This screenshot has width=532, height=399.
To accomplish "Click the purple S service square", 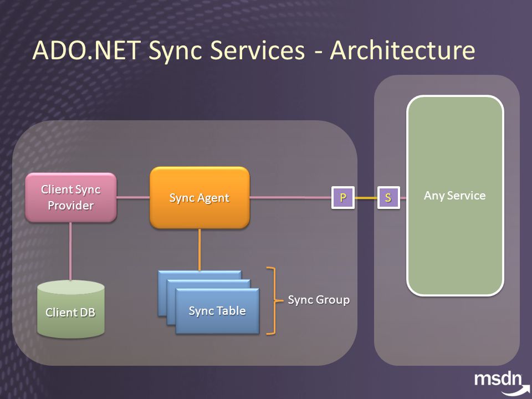I will tap(388, 197).
